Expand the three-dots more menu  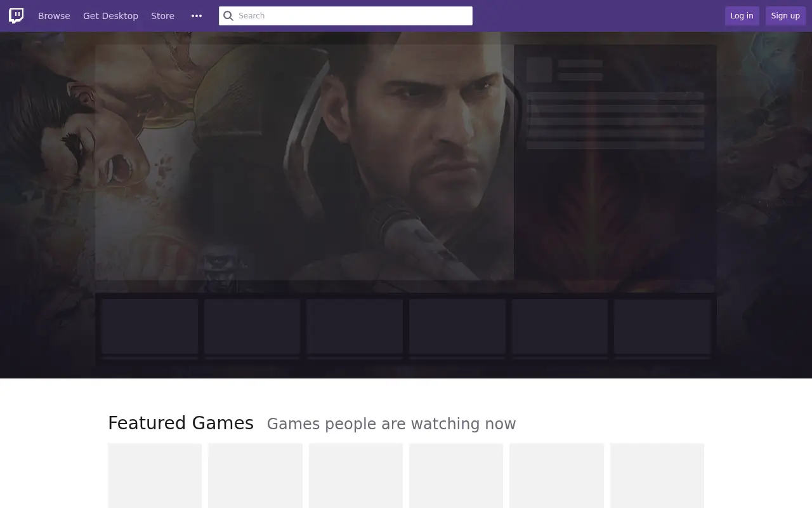(x=197, y=16)
